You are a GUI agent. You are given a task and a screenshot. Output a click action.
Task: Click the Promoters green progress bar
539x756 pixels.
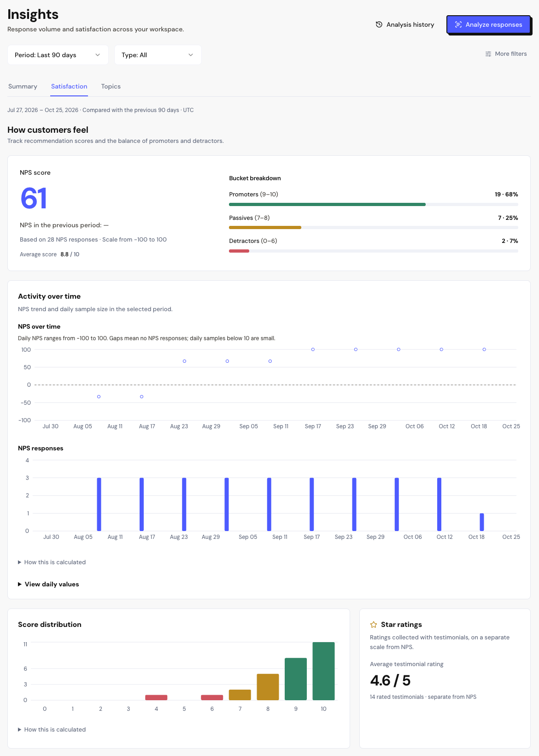(x=327, y=204)
